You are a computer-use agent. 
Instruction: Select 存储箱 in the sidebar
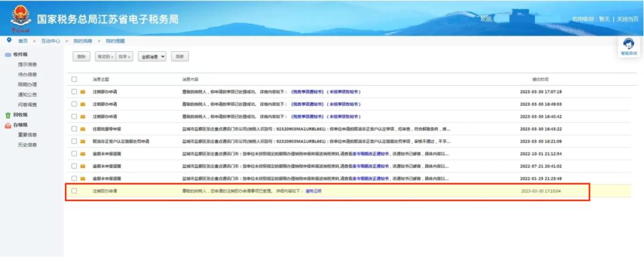coord(20,125)
